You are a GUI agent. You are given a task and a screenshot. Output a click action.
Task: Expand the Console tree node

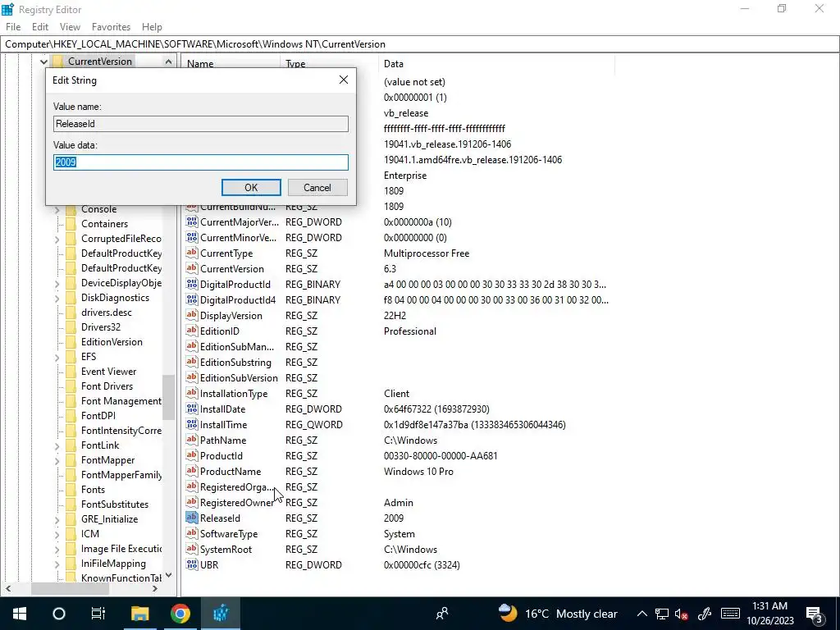point(57,209)
